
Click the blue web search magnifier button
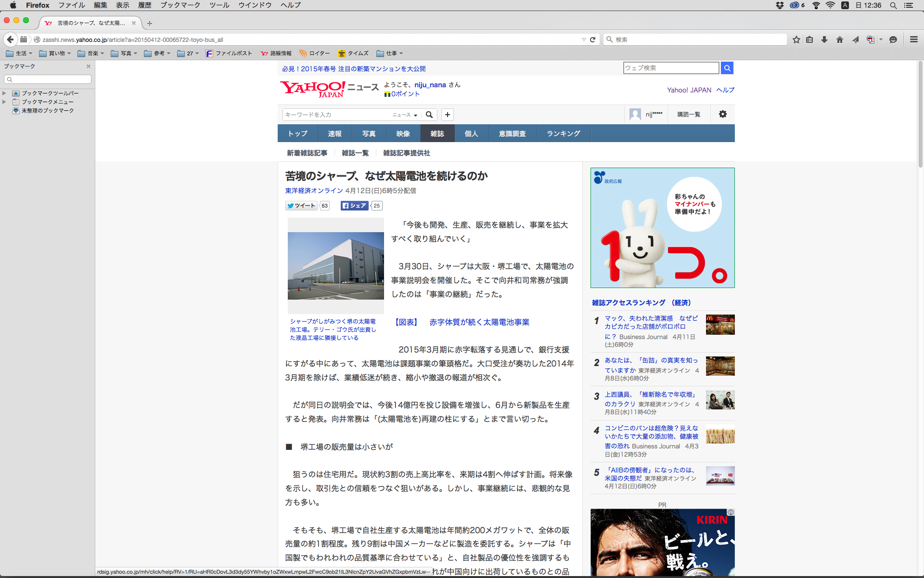pyautogui.click(x=727, y=68)
